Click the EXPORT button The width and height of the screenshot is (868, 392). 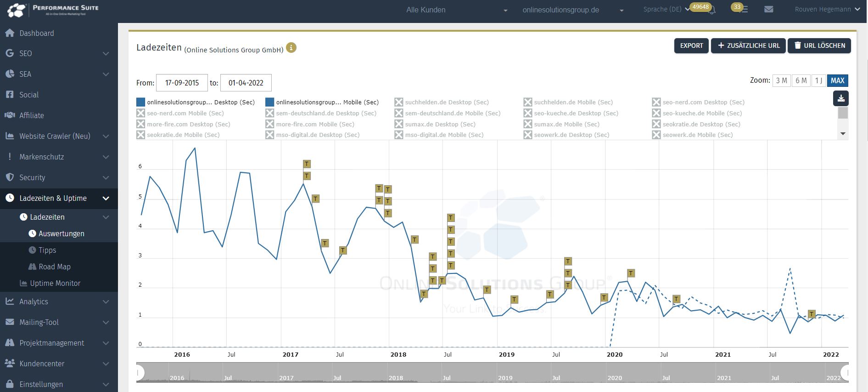point(691,45)
